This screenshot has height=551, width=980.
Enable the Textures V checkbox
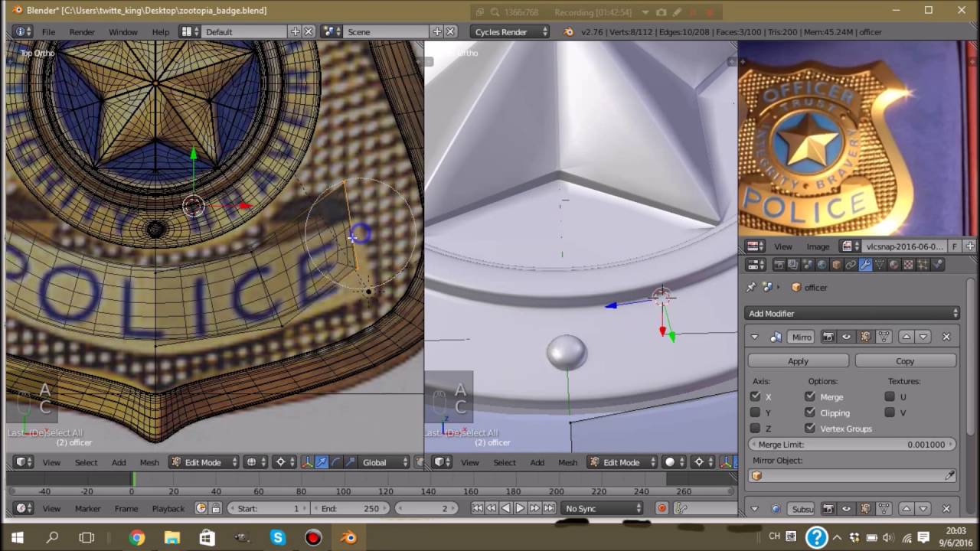click(890, 412)
